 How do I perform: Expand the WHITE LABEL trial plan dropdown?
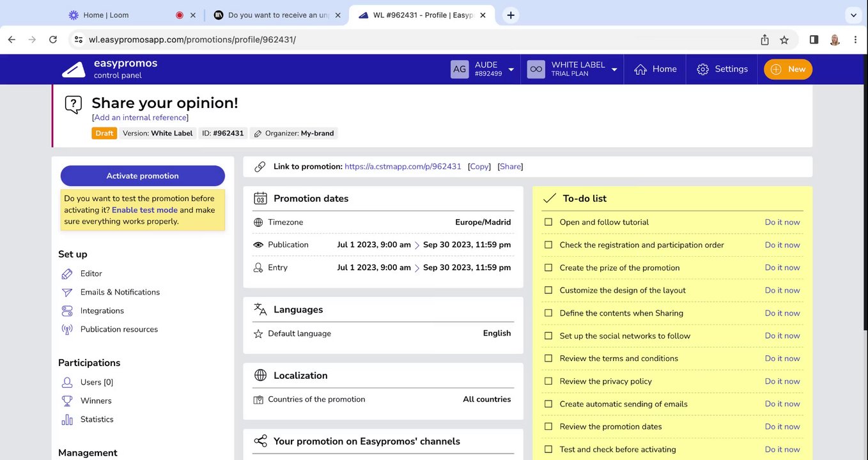tap(614, 70)
